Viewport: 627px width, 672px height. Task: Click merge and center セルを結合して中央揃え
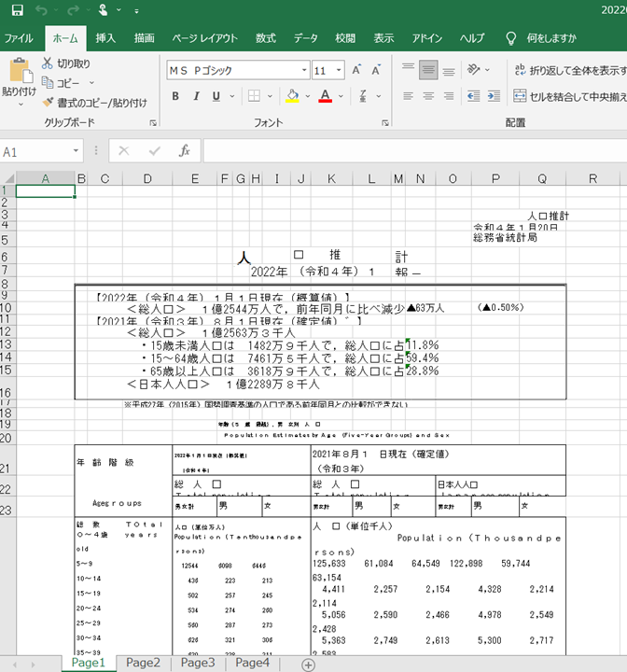(x=570, y=96)
